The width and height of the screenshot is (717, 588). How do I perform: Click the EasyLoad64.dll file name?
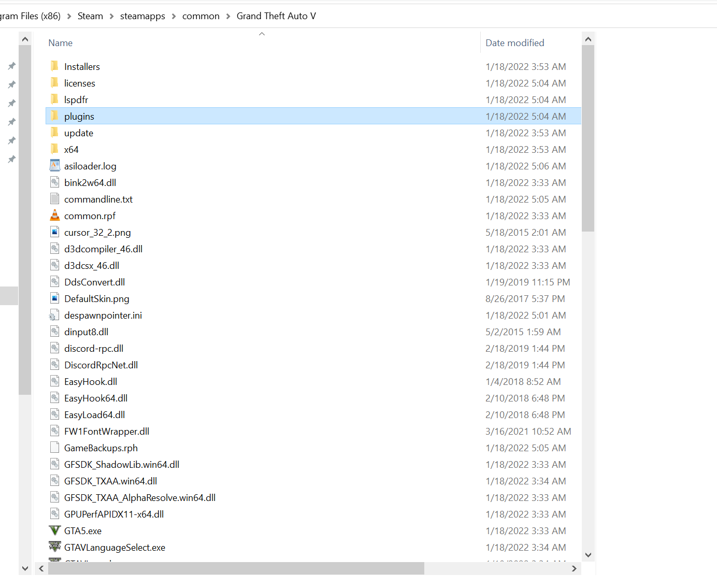point(94,414)
